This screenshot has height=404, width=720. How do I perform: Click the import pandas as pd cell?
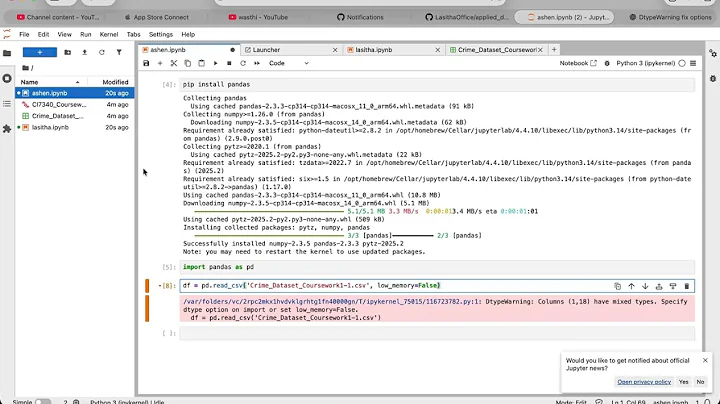(x=437, y=267)
